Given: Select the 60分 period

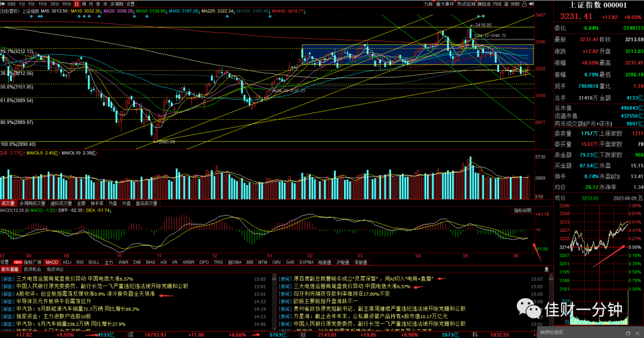Looking at the screenshot, I should click(x=67, y=4).
